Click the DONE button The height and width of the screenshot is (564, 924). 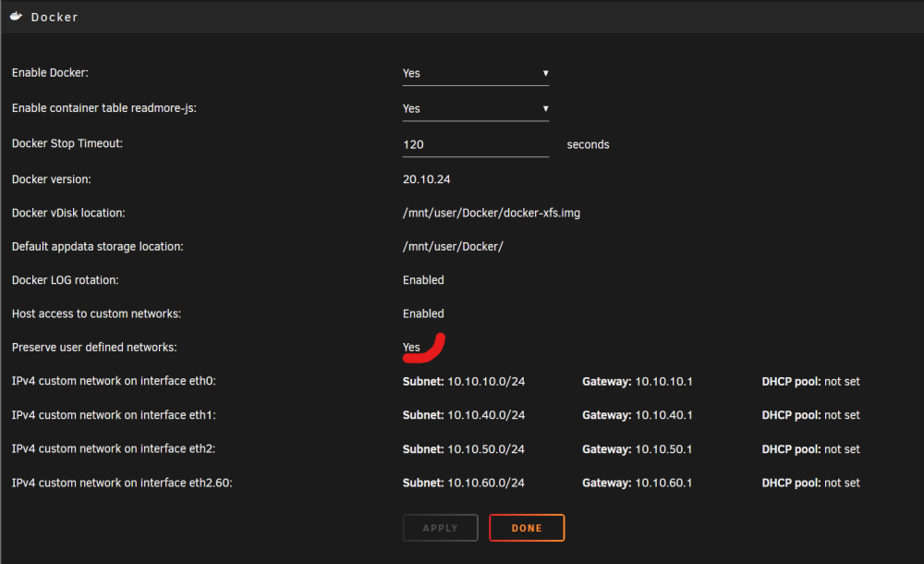(x=527, y=528)
